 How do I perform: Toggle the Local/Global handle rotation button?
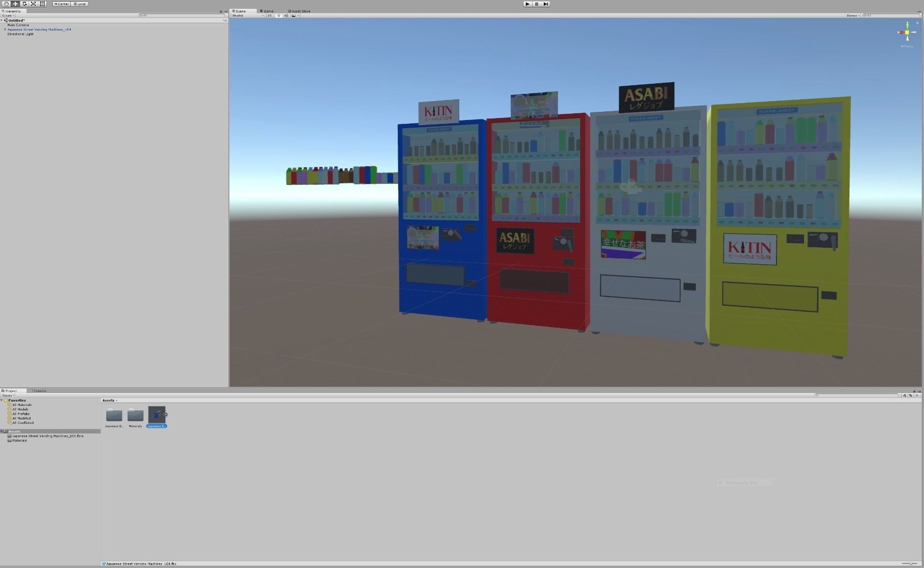click(79, 4)
